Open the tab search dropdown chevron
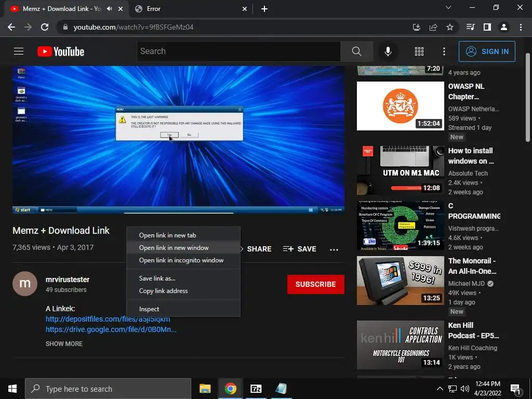The image size is (532, 399). (x=448, y=7)
